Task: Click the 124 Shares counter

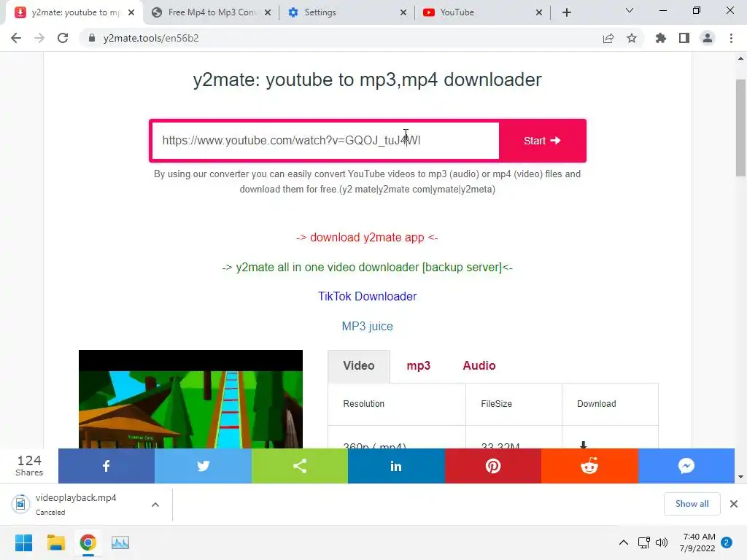Action: click(x=29, y=466)
